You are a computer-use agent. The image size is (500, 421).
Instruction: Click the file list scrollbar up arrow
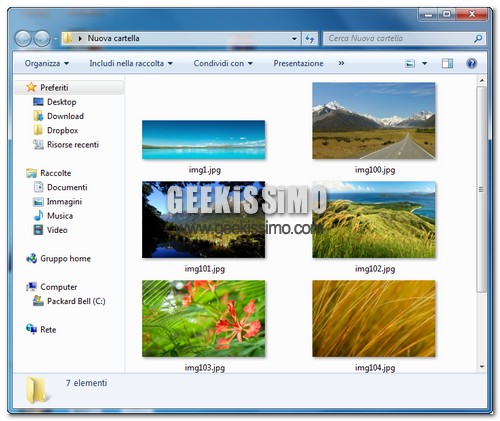(482, 81)
